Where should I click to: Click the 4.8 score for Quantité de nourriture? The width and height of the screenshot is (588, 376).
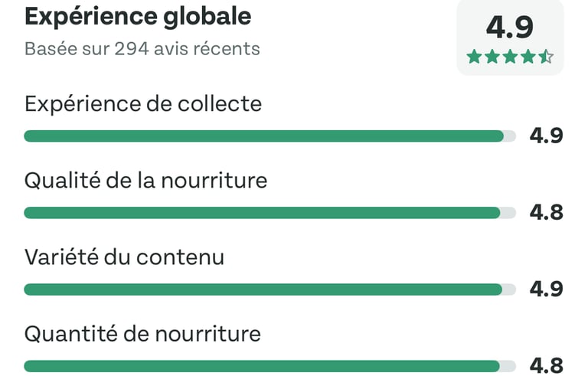coord(547,365)
